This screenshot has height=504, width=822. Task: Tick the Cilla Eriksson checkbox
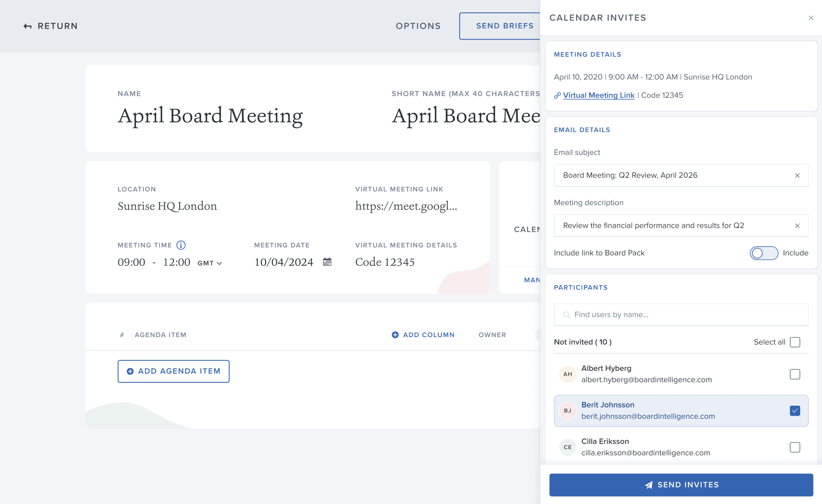(x=795, y=447)
